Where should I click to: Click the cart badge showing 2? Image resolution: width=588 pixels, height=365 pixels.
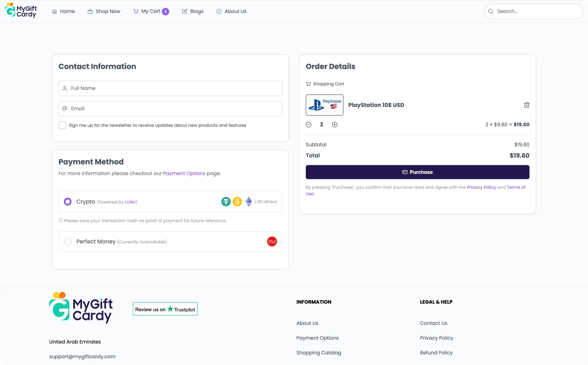click(165, 11)
